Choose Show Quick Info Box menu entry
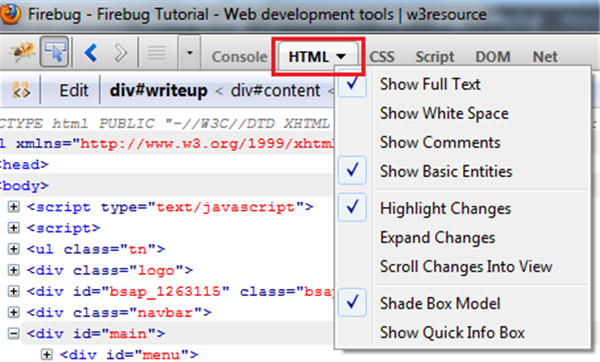The image size is (600, 362). 452,332
